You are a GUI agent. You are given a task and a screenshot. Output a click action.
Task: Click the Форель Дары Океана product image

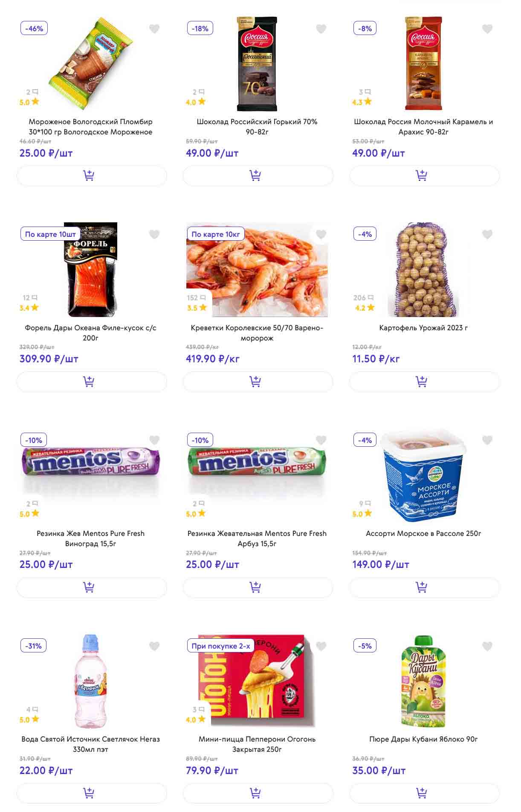coord(90,270)
